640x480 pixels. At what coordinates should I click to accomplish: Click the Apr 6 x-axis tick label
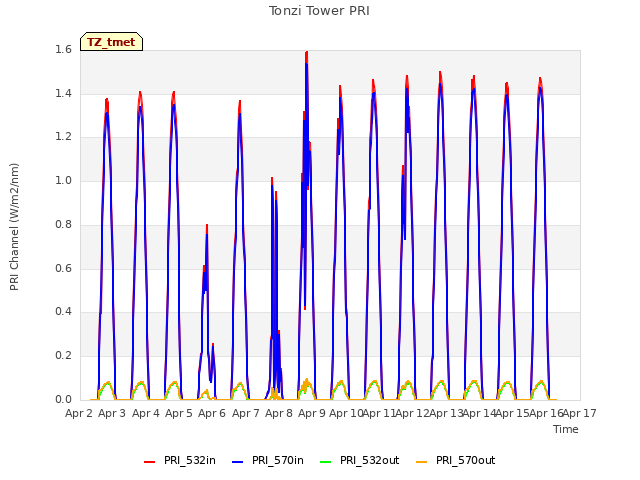pyautogui.click(x=212, y=413)
